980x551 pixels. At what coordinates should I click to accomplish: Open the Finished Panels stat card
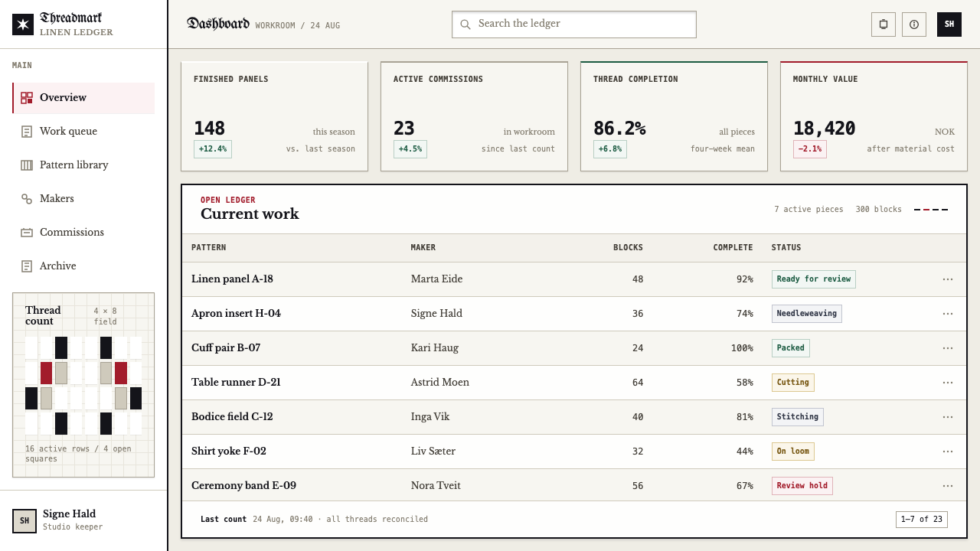tap(274, 116)
